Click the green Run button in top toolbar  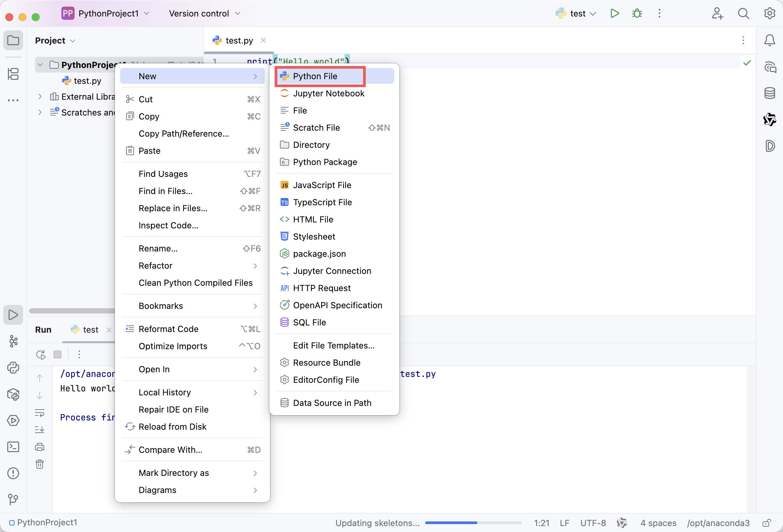click(614, 14)
